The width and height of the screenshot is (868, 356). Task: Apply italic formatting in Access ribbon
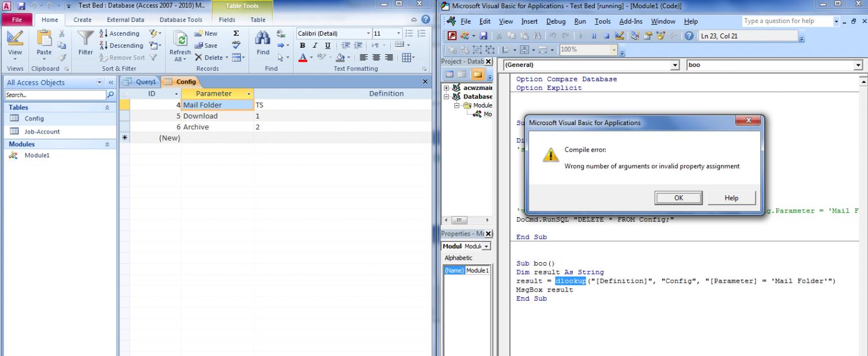click(314, 46)
